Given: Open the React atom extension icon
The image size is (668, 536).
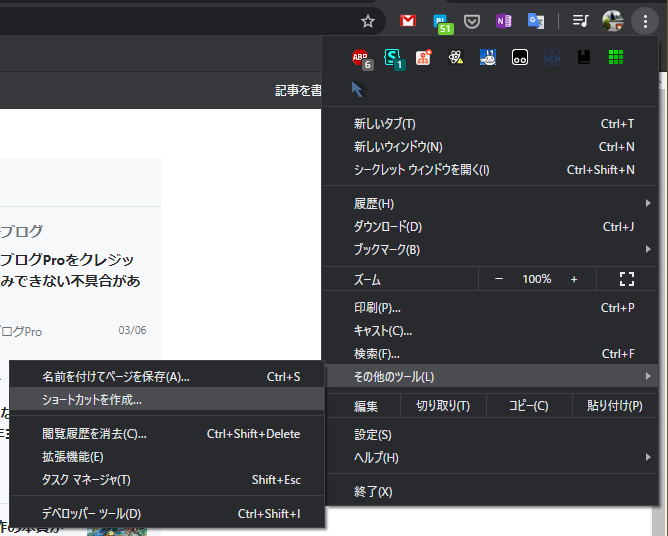Looking at the screenshot, I should pyautogui.click(x=455, y=57).
